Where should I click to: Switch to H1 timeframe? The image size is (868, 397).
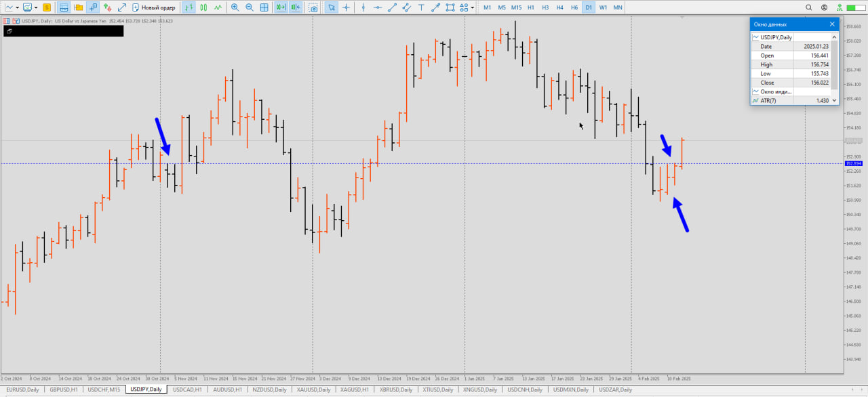[531, 7]
